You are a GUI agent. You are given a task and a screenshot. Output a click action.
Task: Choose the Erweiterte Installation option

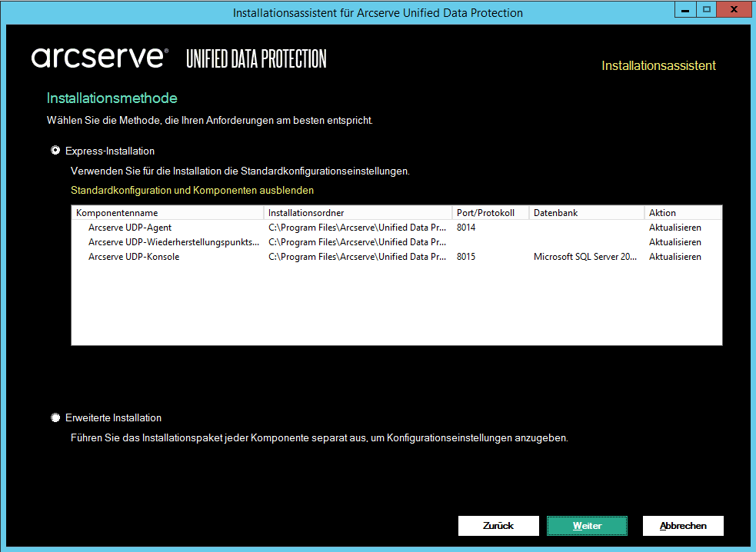click(x=55, y=417)
